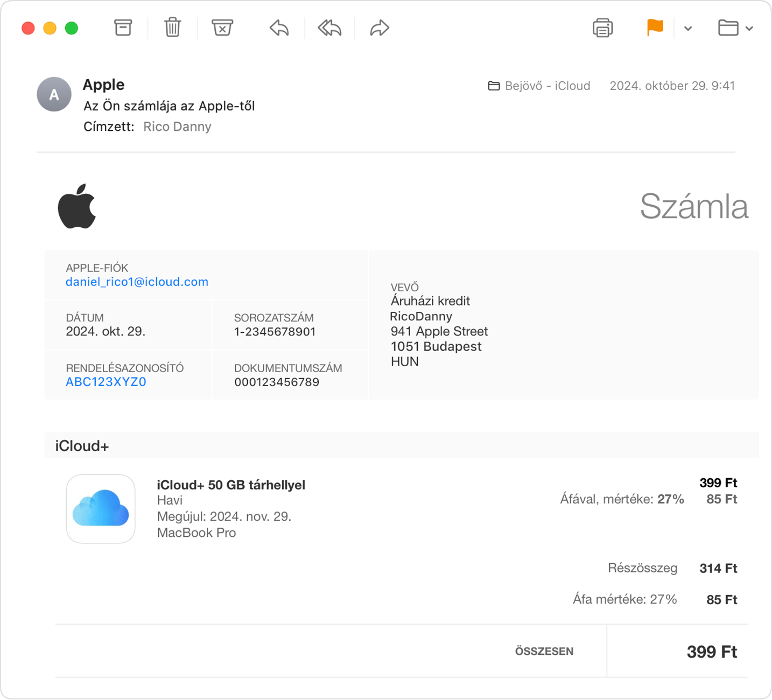This screenshot has height=700, width=772.
Task: Click the Áfa mértéke: 27% label
Action: pyautogui.click(x=624, y=600)
